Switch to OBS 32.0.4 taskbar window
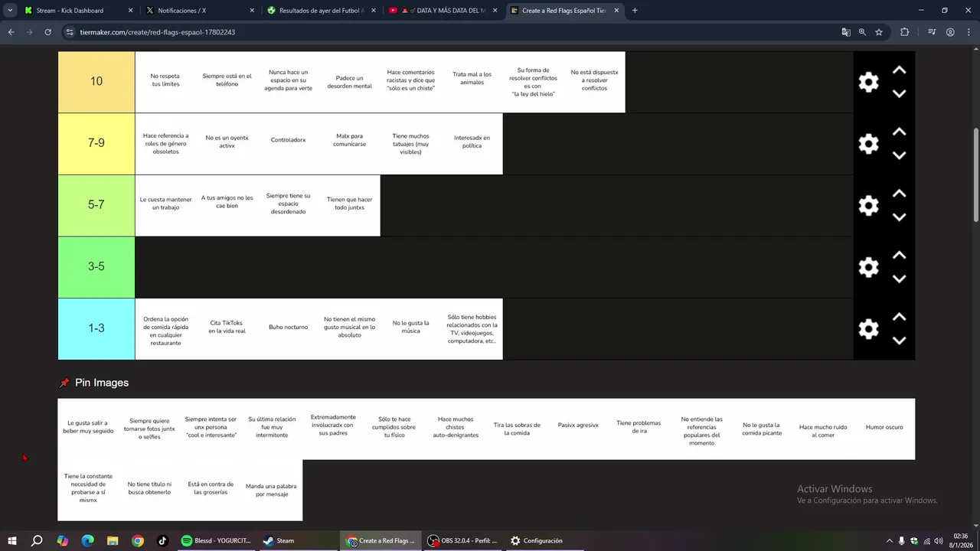This screenshot has width=980, height=551. pyautogui.click(x=462, y=540)
